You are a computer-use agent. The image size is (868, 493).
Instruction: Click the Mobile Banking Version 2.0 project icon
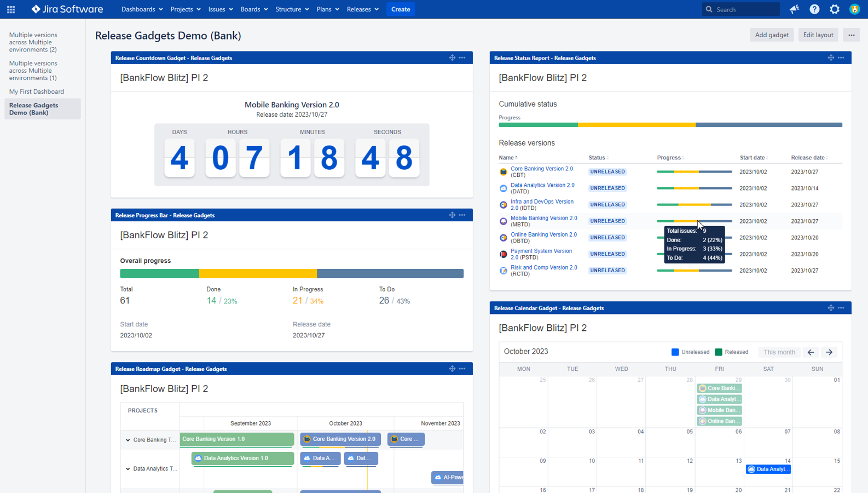coord(504,221)
